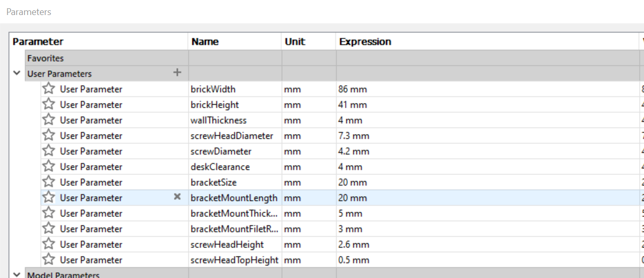Select the brickWidth name cell
The image size is (644, 278).
(x=235, y=89)
